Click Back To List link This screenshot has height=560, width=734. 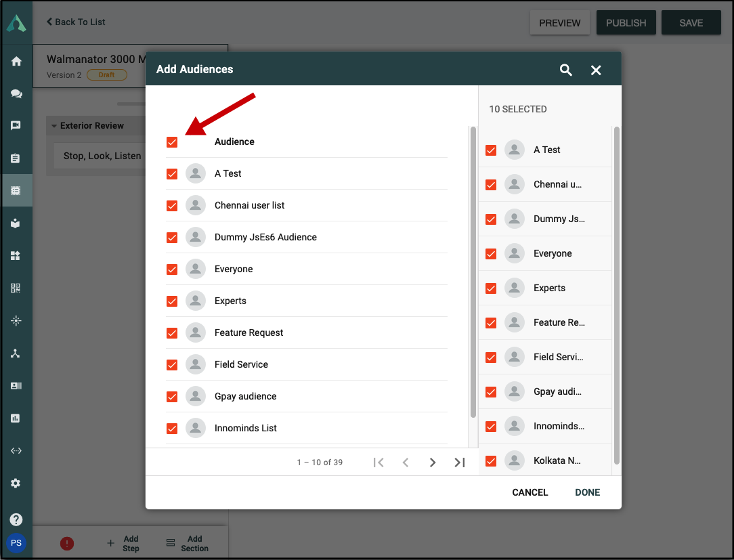(x=76, y=22)
